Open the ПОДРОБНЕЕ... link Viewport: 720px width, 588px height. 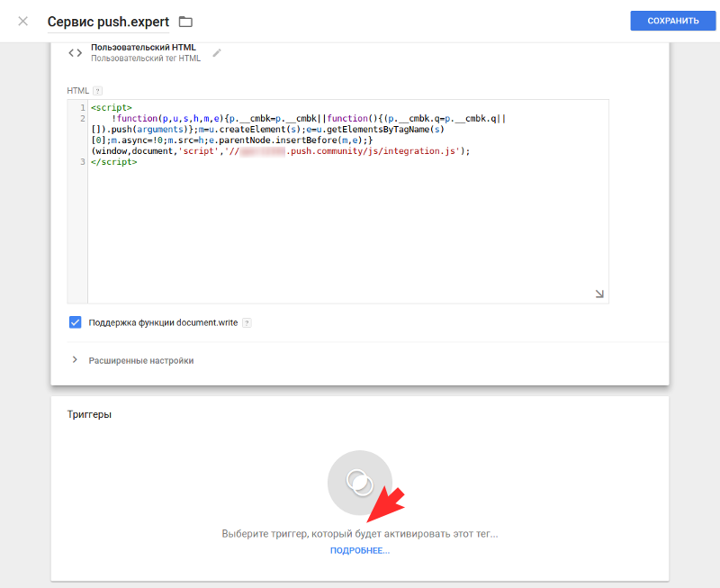click(x=360, y=550)
